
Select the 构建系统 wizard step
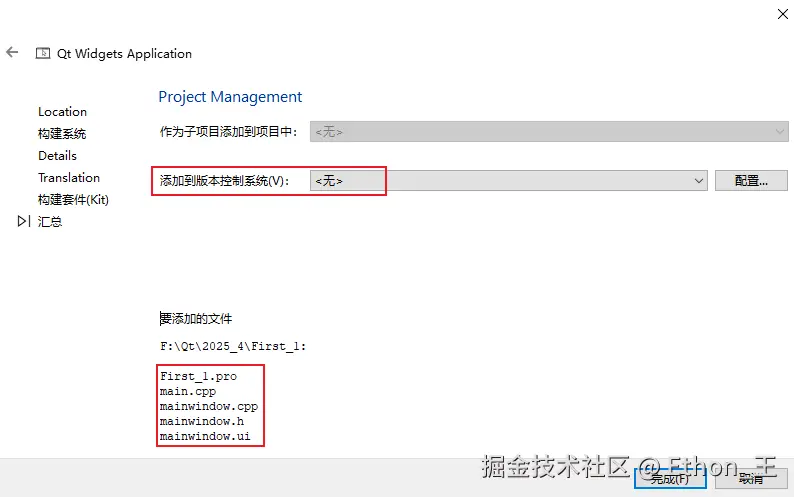coord(62,134)
